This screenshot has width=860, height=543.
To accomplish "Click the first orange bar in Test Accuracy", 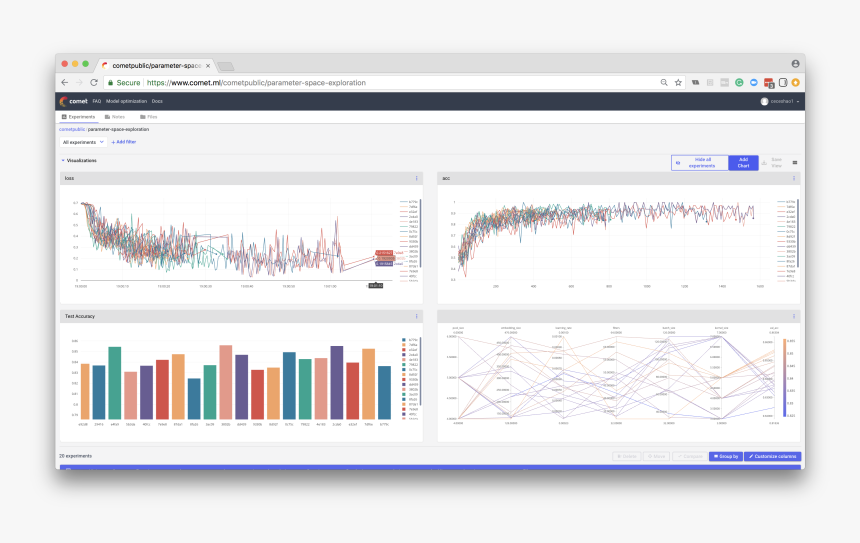I will coord(84,391).
